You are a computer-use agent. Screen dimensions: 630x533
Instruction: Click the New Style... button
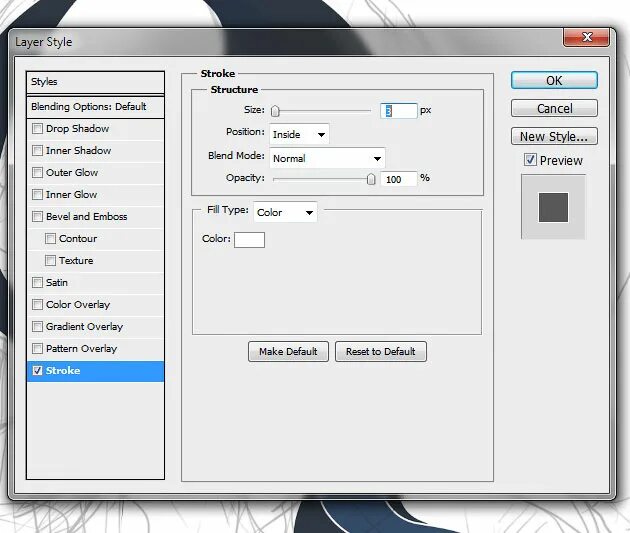(x=554, y=136)
